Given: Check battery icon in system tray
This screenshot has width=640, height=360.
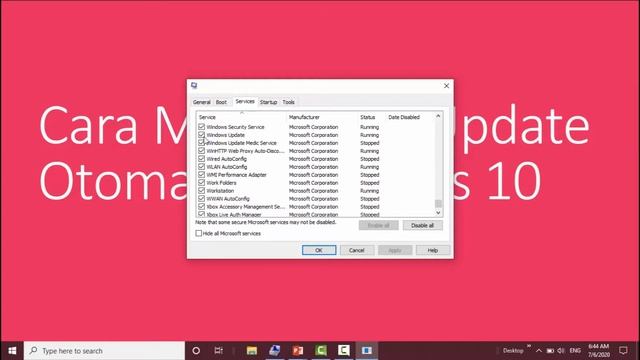Looking at the screenshot, I should click(550, 351).
